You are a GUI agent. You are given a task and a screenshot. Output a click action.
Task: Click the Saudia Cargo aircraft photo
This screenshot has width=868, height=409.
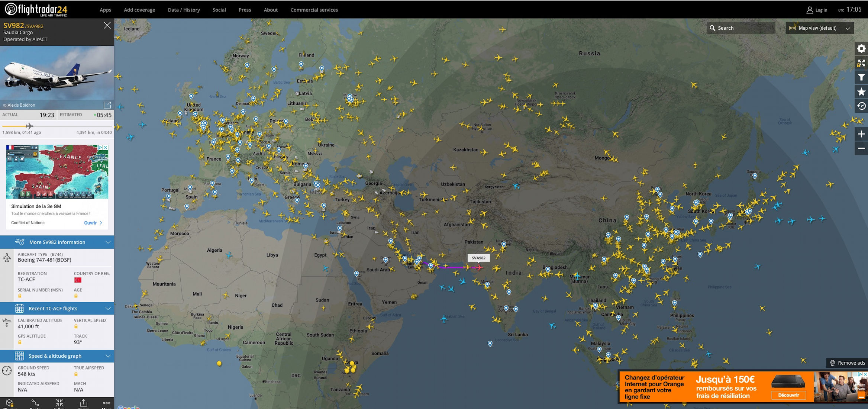pyautogui.click(x=57, y=73)
